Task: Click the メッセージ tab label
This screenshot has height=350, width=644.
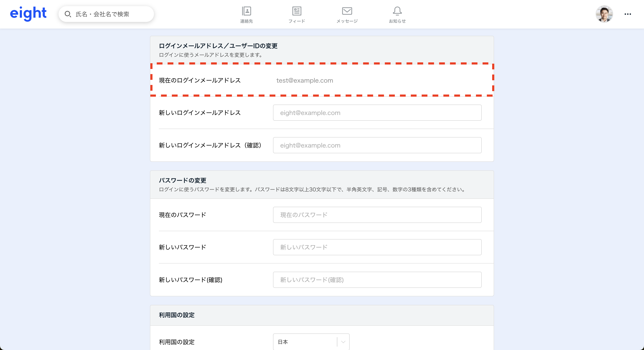Action: pos(347,21)
